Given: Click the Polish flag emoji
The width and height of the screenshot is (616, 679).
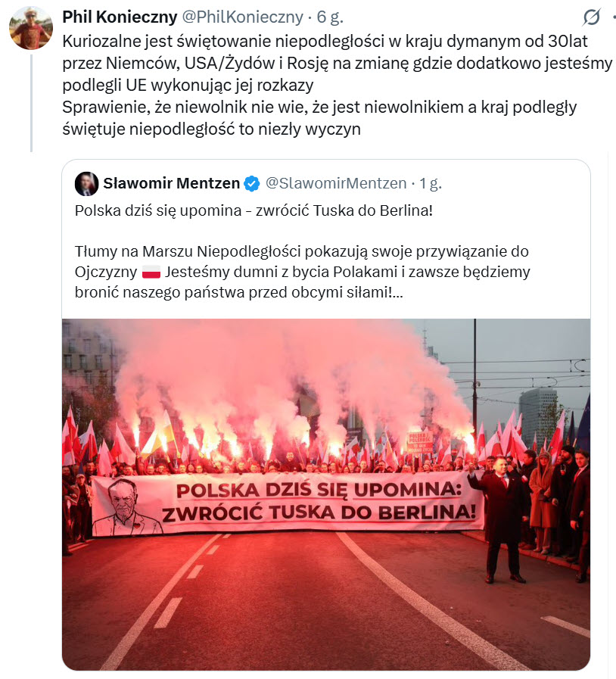Looking at the screenshot, I should click(151, 273).
